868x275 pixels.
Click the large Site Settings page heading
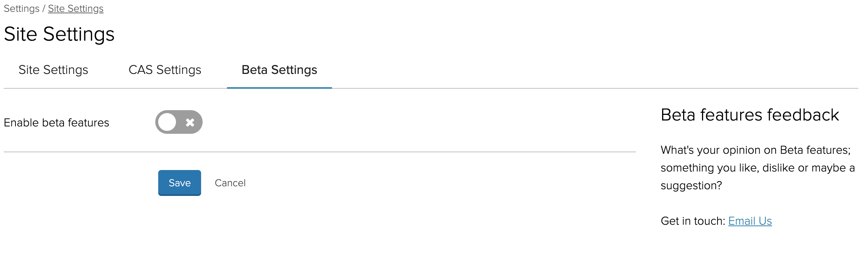click(x=59, y=34)
